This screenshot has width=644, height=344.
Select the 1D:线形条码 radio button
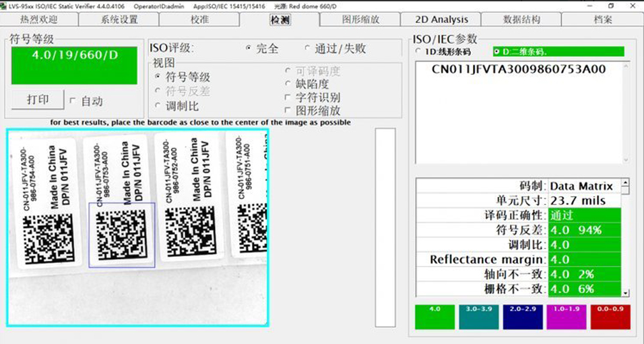coord(419,52)
